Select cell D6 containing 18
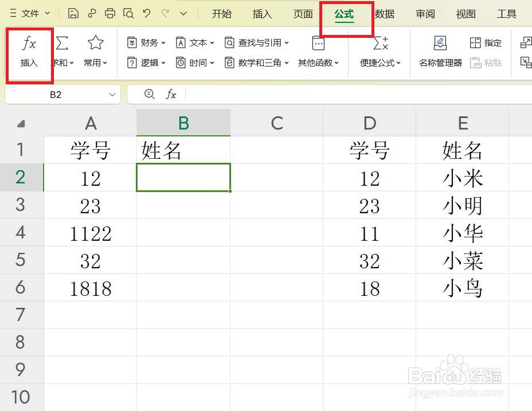This screenshot has height=411, width=532. pyautogui.click(x=370, y=287)
